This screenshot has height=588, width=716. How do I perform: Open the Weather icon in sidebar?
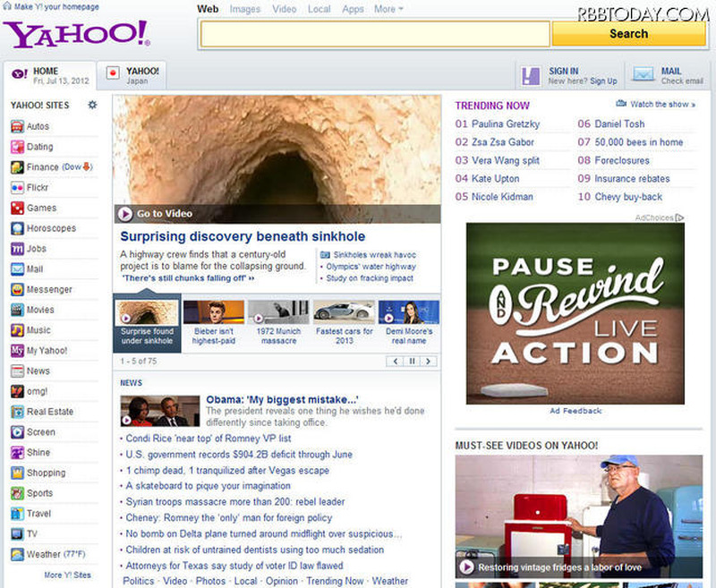[17, 554]
